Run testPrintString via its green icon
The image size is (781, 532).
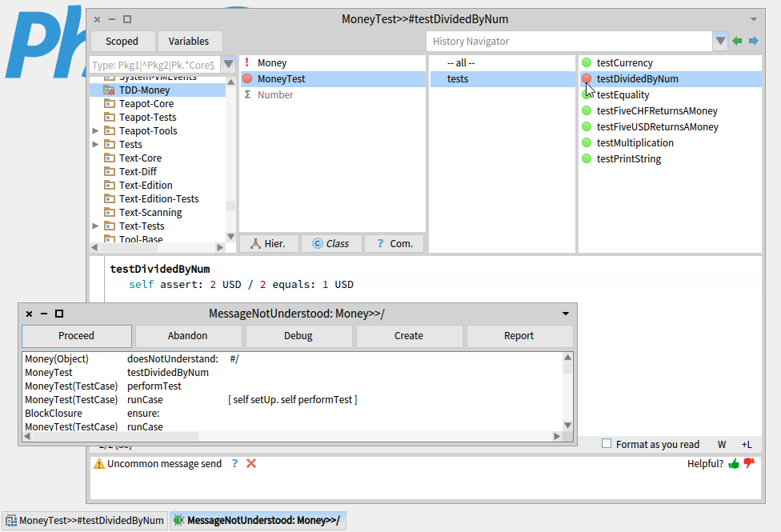587,158
